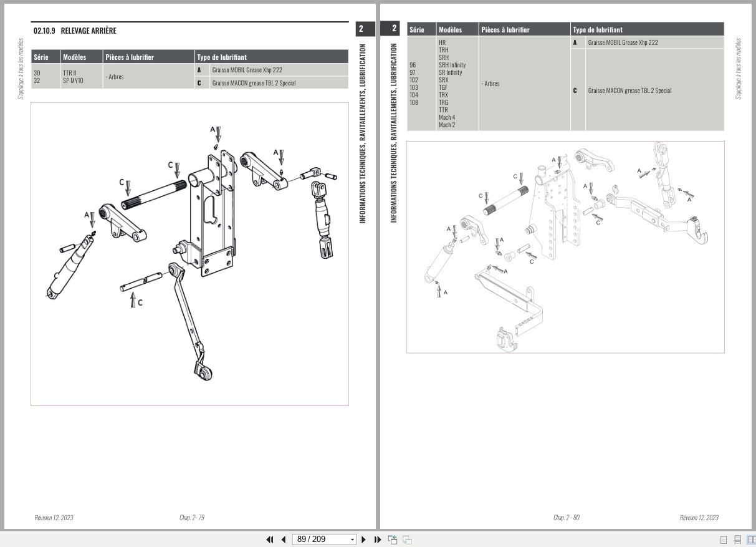Jump to the last page
Image resolution: width=756 pixels, height=547 pixels.
tap(378, 540)
